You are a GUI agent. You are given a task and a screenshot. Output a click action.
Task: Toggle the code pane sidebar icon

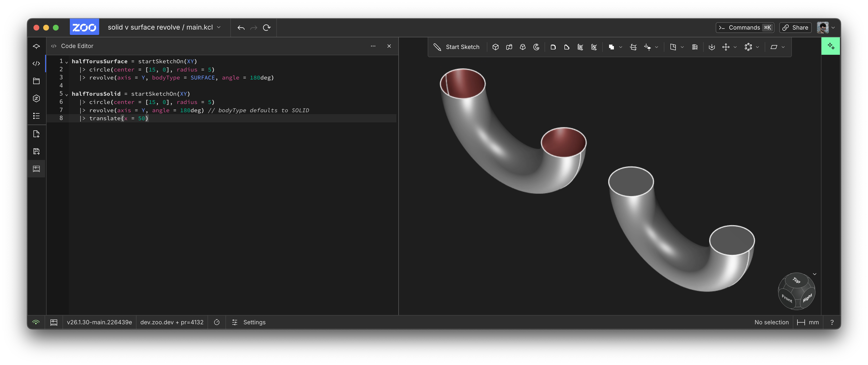36,64
